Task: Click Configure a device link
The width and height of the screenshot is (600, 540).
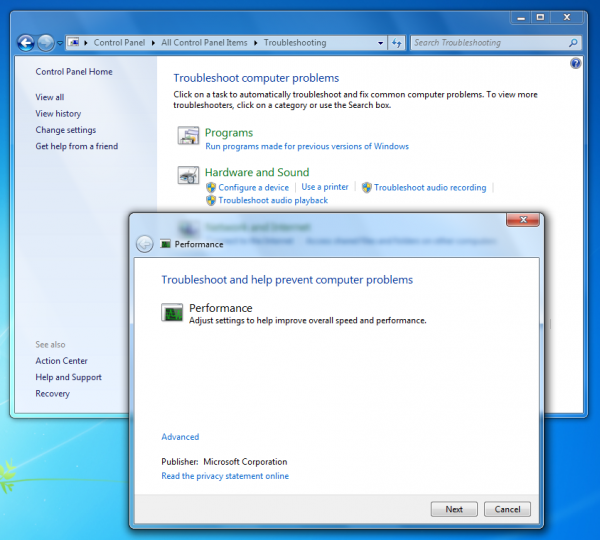Action: coord(253,188)
